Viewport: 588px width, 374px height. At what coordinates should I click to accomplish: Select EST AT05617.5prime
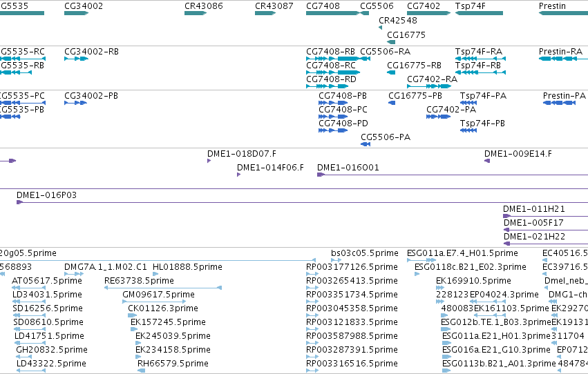point(47,281)
